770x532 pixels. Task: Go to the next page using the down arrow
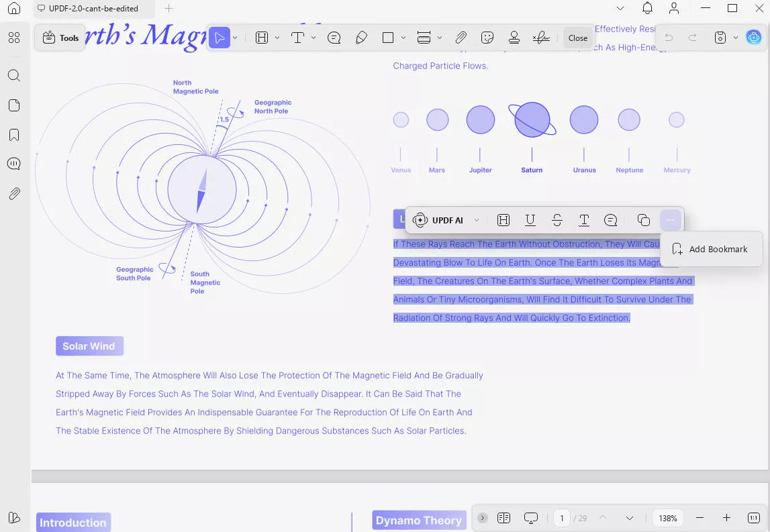pyautogui.click(x=630, y=518)
